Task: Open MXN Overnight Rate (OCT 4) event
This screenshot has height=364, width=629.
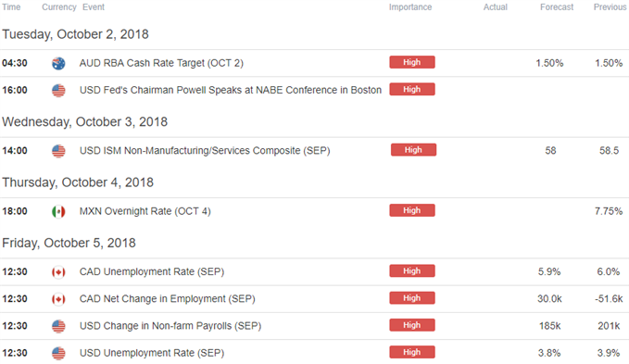Action: pos(145,211)
